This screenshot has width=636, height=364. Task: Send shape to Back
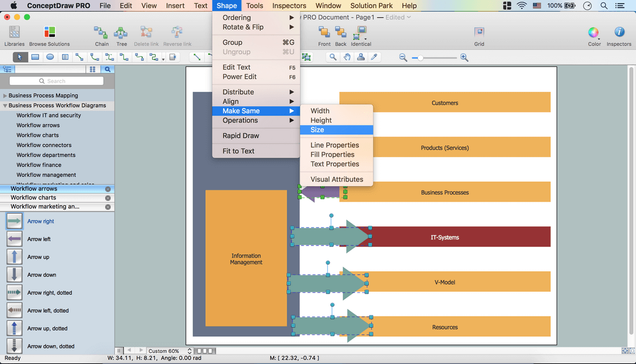341,36
